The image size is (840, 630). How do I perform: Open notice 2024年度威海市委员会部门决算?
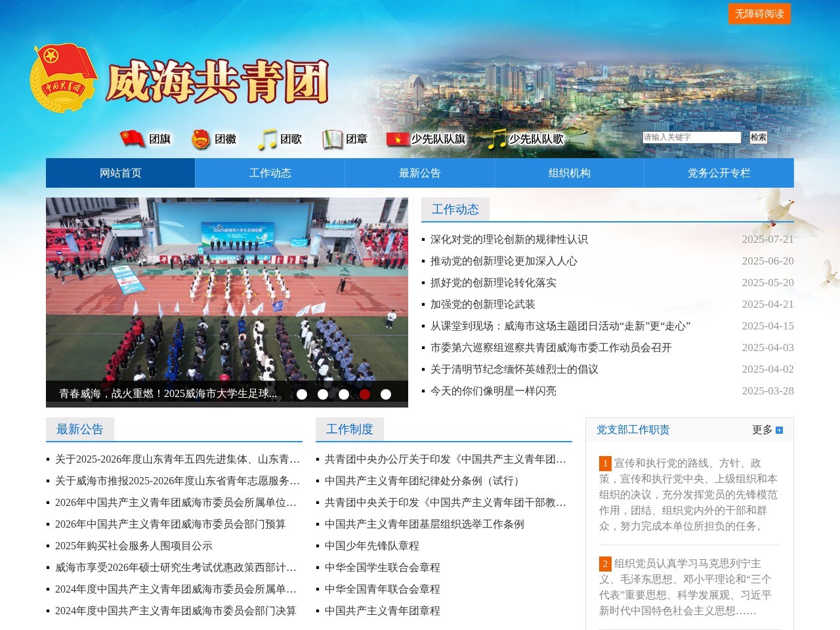coord(176,611)
